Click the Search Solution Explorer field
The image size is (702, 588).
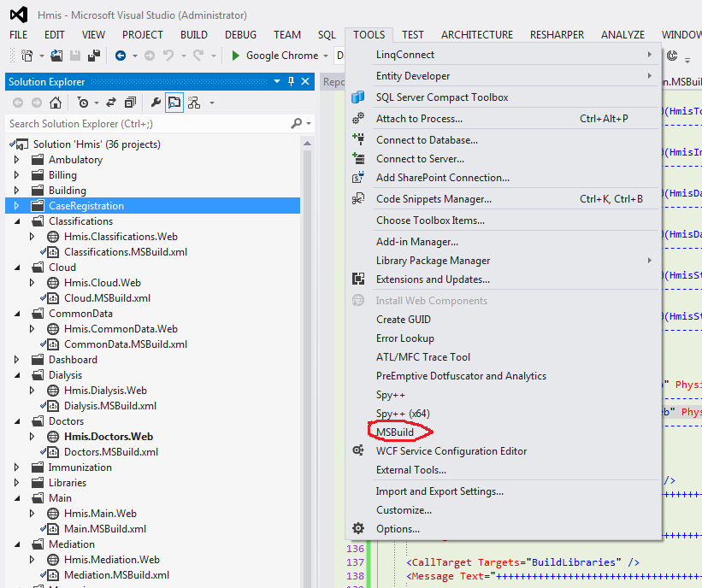coord(145,124)
